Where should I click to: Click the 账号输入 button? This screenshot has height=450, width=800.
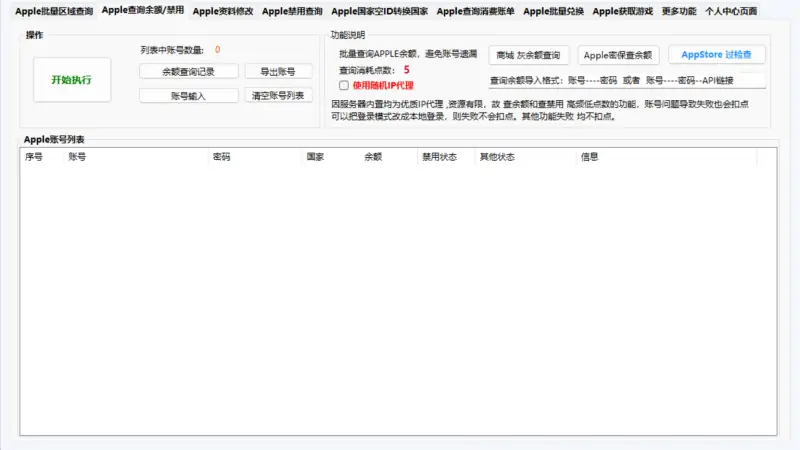[189, 95]
